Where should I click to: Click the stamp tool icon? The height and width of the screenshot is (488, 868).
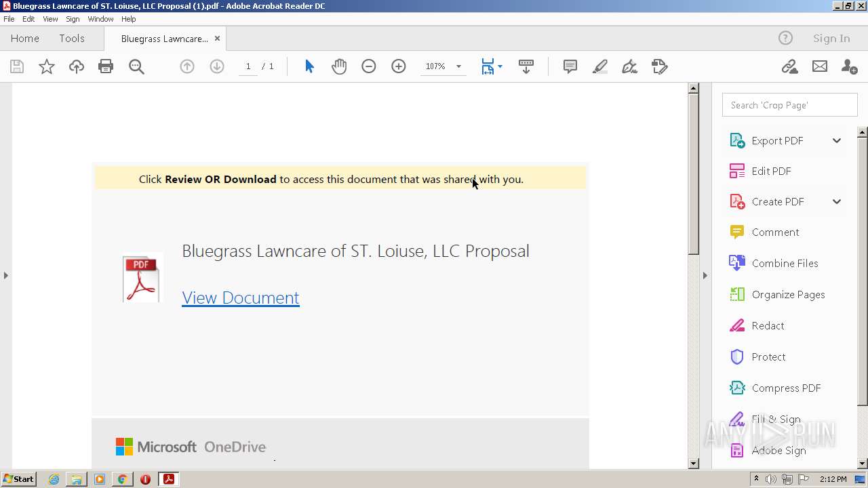[x=660, y=66]
